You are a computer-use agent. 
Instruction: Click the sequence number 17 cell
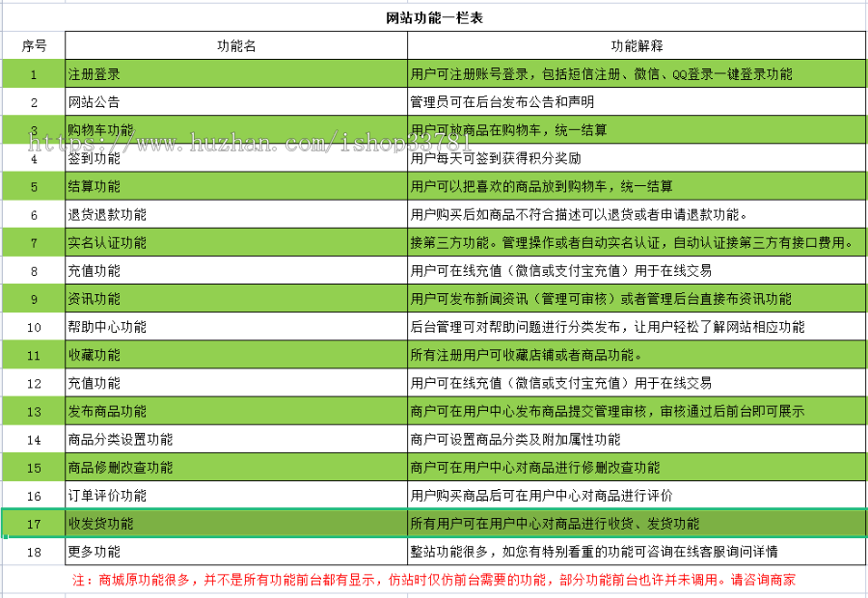[x=34, y=524]
